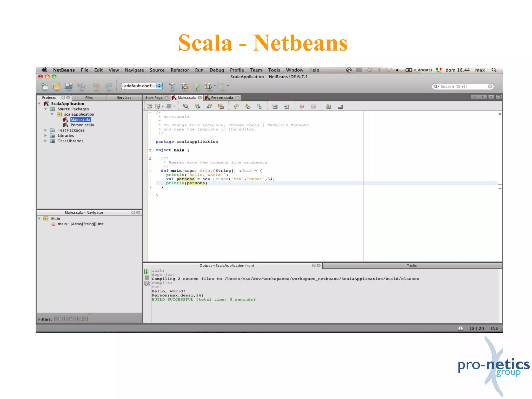Select Main.scala in project tree

pyautogui.click(x=81, y=120)
